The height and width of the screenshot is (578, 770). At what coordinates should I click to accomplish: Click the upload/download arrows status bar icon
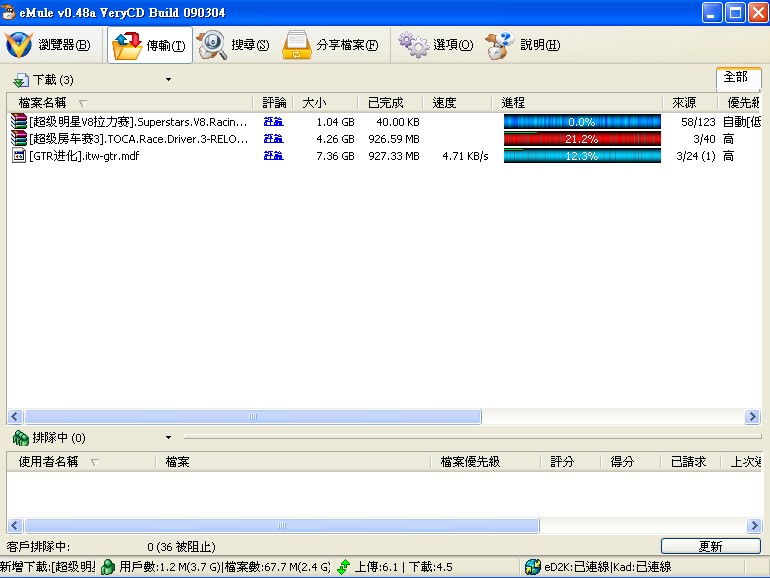point(344,567)
